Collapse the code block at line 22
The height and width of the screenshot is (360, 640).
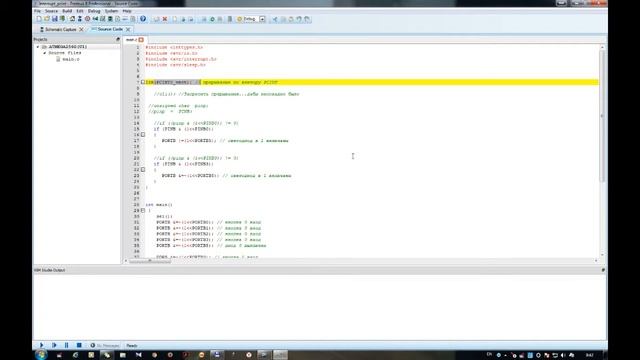143,169
